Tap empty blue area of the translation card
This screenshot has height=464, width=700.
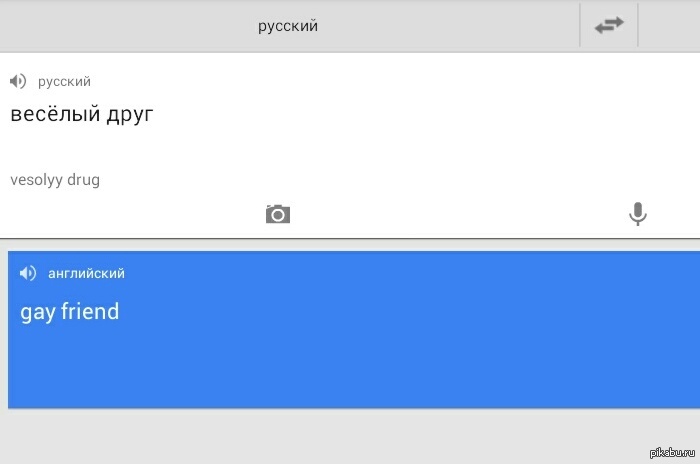click(400, 360)
